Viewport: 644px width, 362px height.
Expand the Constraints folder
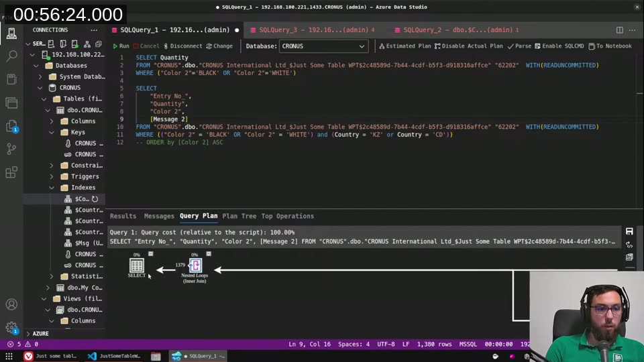52,166
